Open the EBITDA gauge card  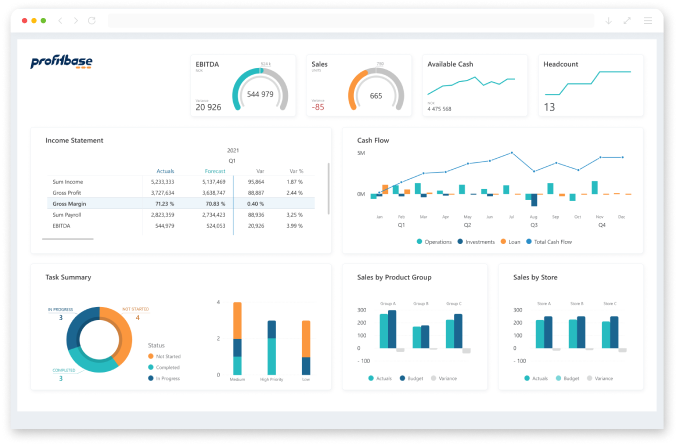[243, 85]
